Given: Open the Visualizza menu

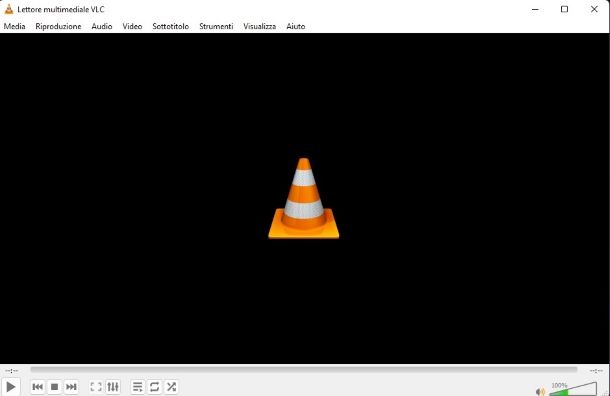Looking at the screenshot, I should [x=259, y=26].
